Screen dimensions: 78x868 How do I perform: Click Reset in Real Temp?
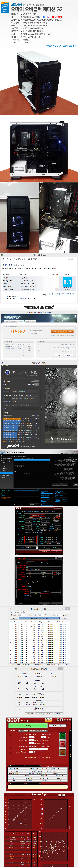pos(48,714)
